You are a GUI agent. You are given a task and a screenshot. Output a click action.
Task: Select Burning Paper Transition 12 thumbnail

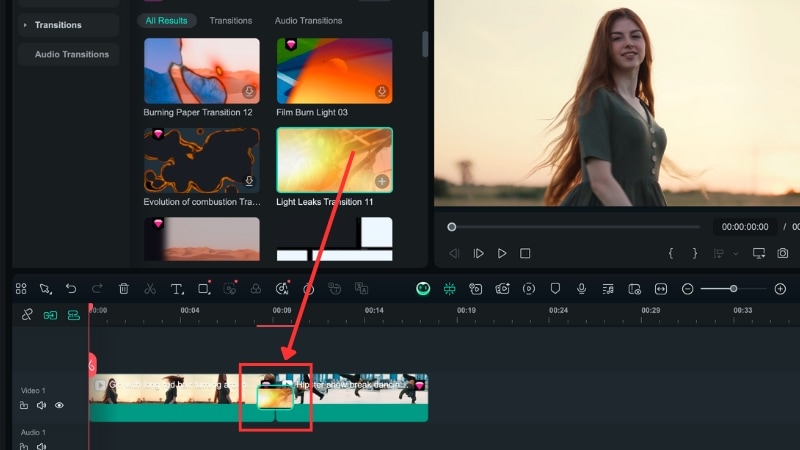point(202,71)
